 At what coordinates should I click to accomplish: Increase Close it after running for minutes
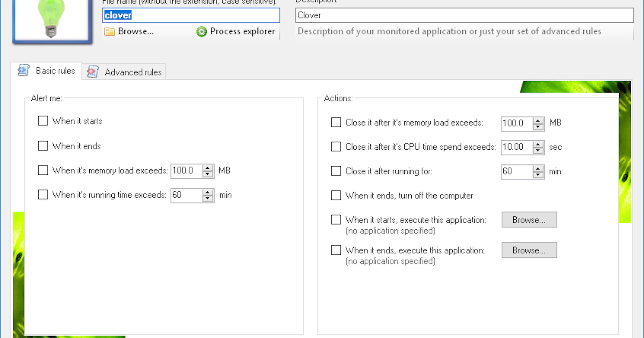pyautogui.click(x=538, y=169)
